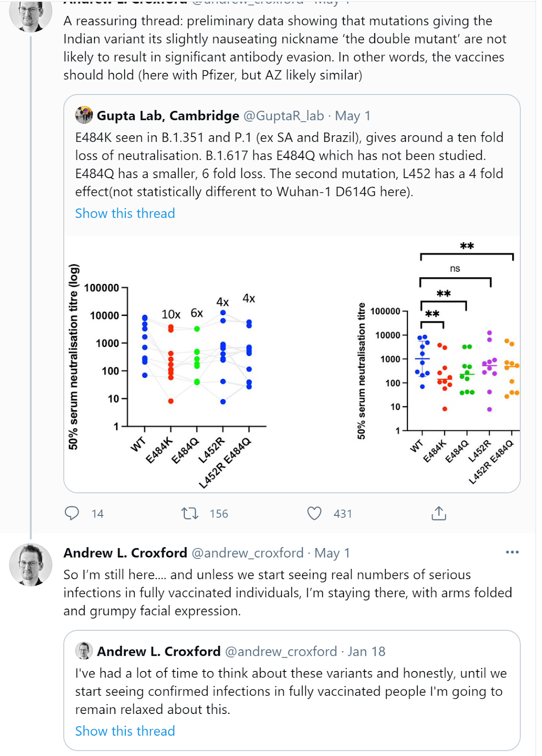Click the small avatar in quoted Jan 18 tweet
542x756 pixels.
(84, 651)
